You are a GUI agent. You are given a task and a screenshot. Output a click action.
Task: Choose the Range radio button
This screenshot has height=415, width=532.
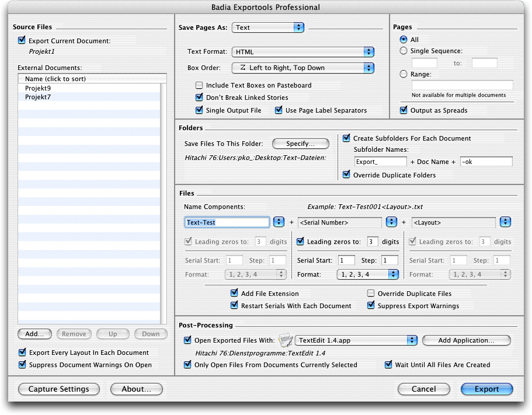click(404, 74)
